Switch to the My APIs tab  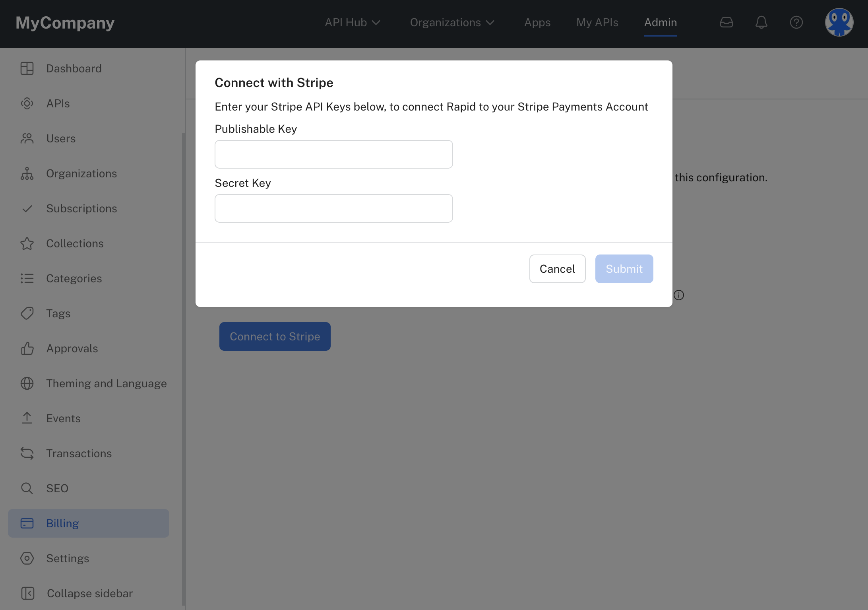coord(597,22)
